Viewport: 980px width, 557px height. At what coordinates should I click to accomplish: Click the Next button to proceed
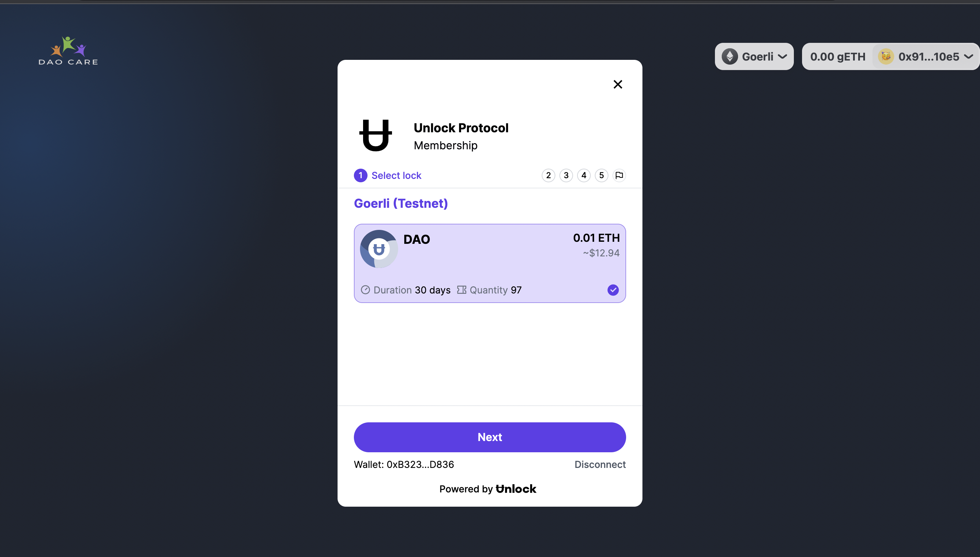click(490, 437)
